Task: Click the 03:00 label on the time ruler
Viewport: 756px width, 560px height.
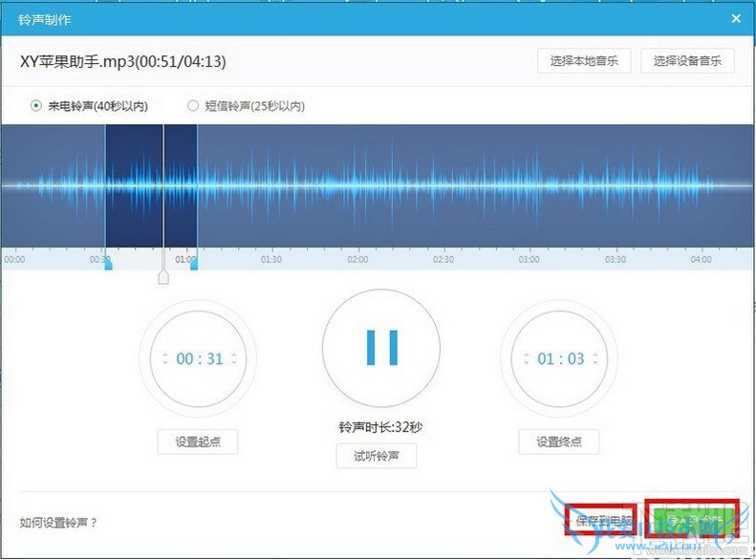Action: pos(529,259)
